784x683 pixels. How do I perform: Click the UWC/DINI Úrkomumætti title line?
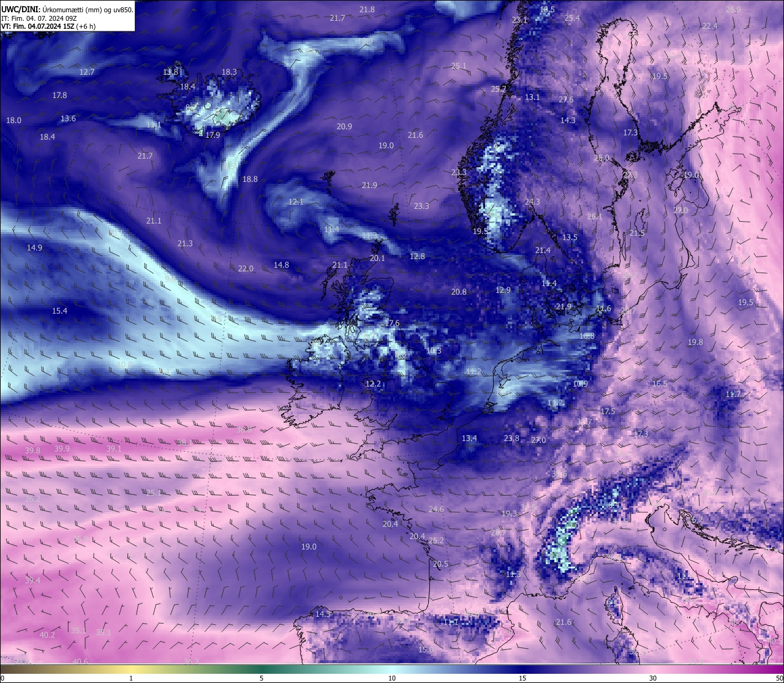click(67, 10)
